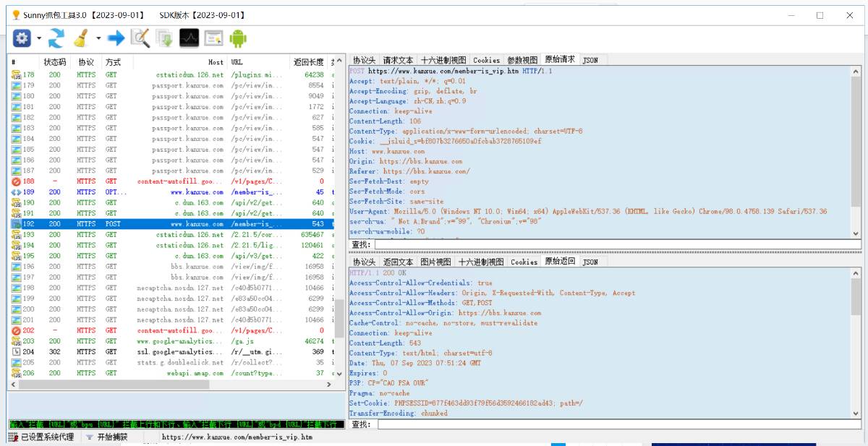Select the image icon of row 179
The image size is (868, 446).
click(x=16, y=85)
